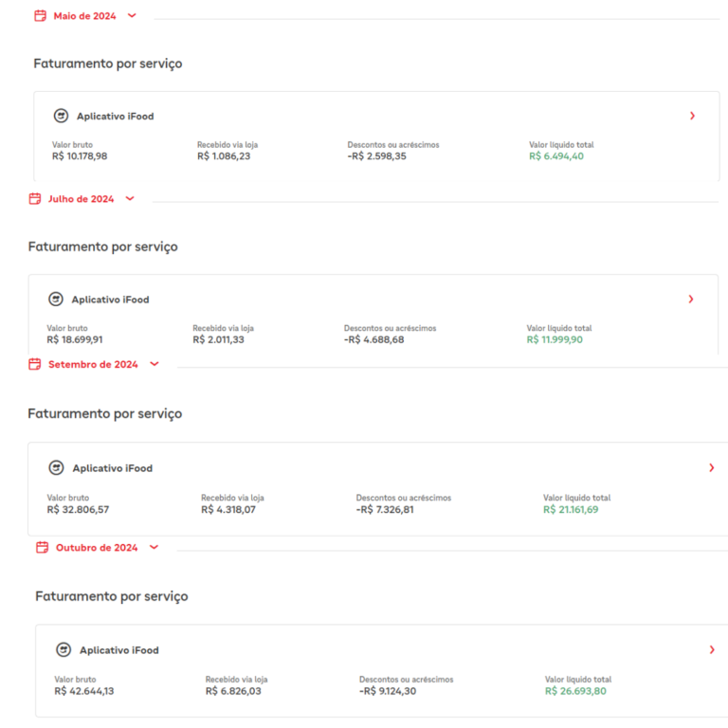Click the calendar icon beside Julho de 2024
The height and width of the screenshot is (728, 728).
(35, 199)
